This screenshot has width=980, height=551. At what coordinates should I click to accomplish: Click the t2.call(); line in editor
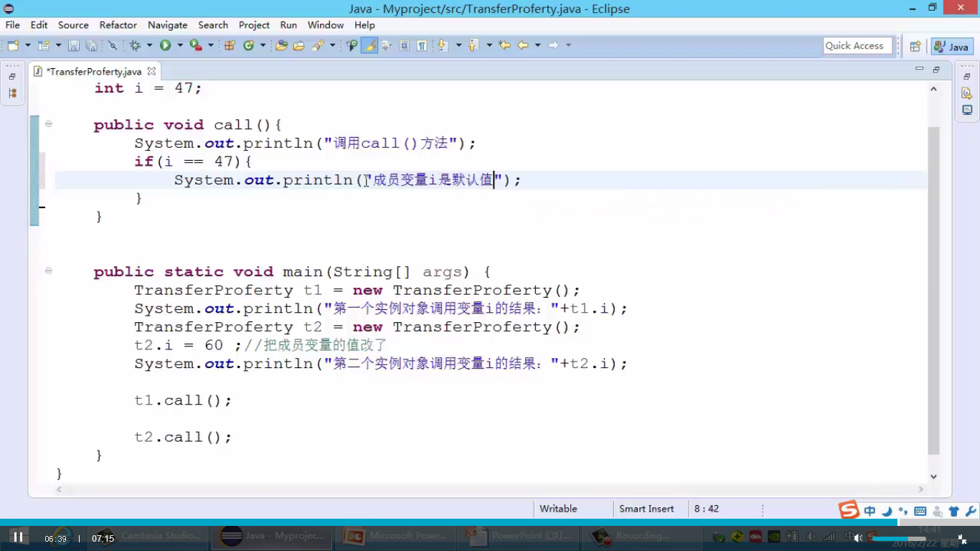(x=184, y=437)
